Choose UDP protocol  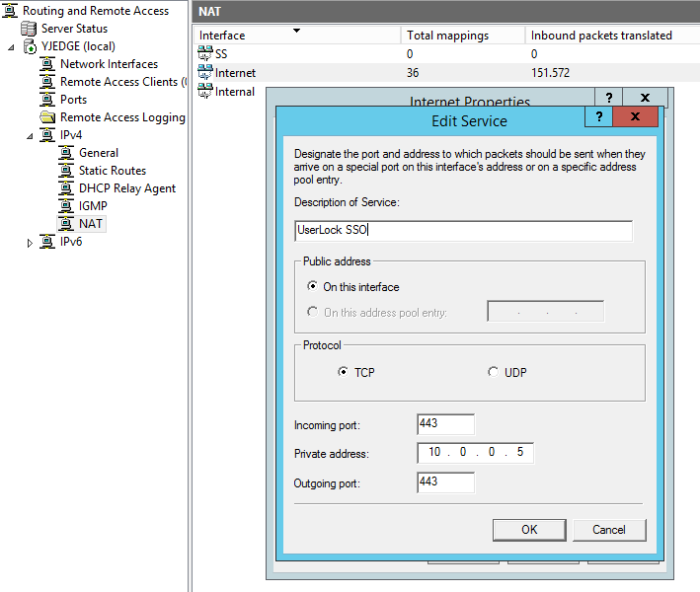[x=493, y=372]
